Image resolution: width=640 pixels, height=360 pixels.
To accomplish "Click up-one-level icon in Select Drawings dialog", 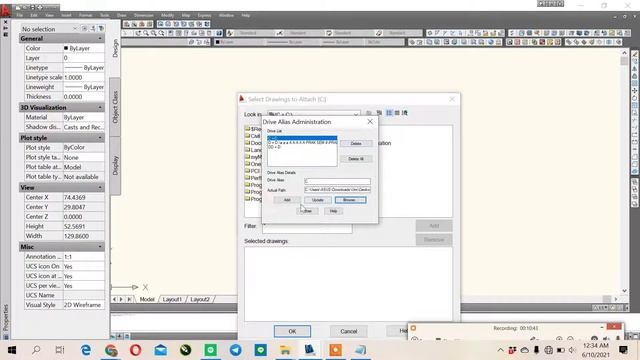I will [369, 113].
